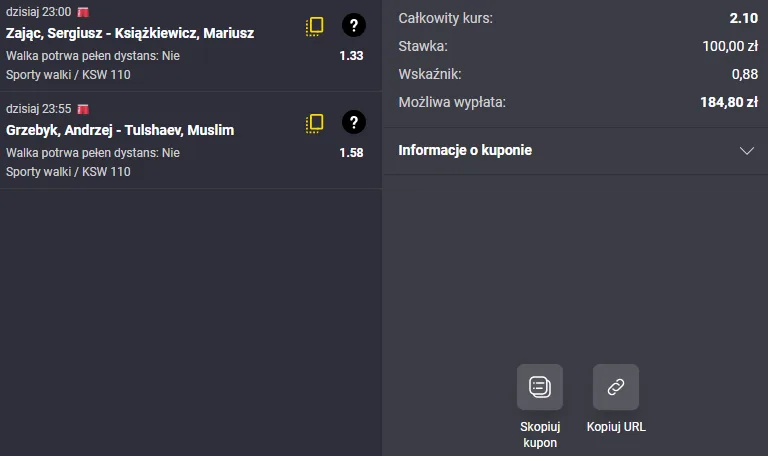Click the chevron beside Informacje o kuponie
768x456 pixels.
click(746, 151)
